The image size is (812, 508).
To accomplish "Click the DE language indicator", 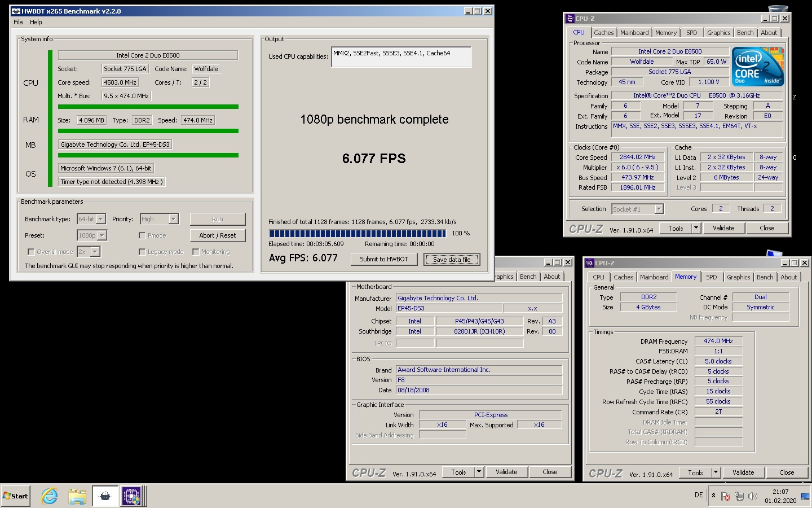I will 699,495.
